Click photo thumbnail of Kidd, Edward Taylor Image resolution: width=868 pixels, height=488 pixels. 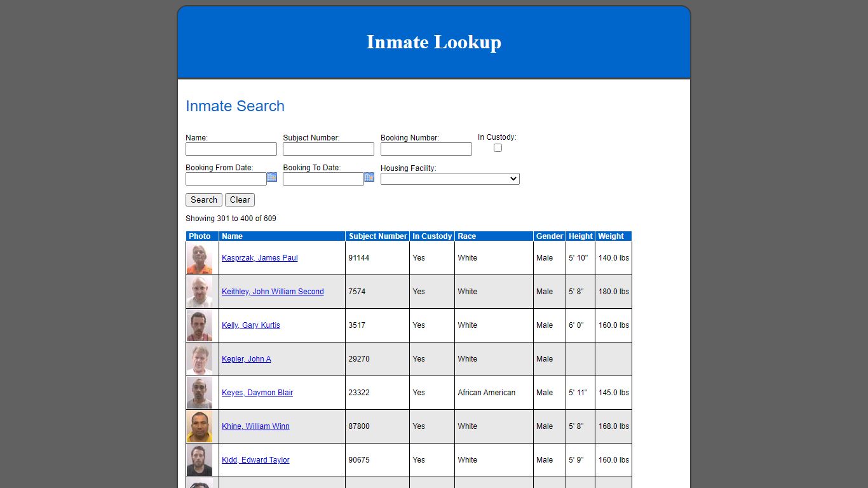pyautogui.click(x=200, y=460)
